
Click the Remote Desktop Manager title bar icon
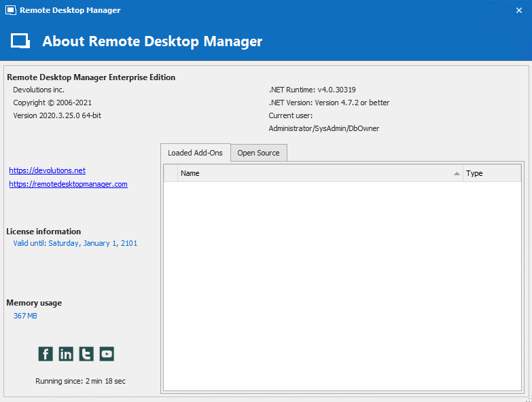11,10
